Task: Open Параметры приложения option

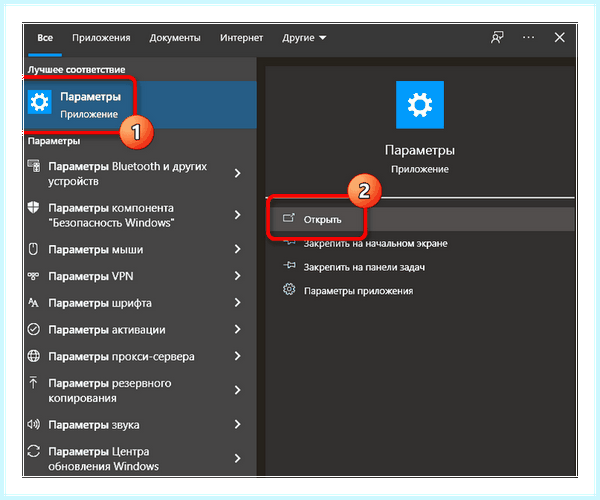Action: 359,291
